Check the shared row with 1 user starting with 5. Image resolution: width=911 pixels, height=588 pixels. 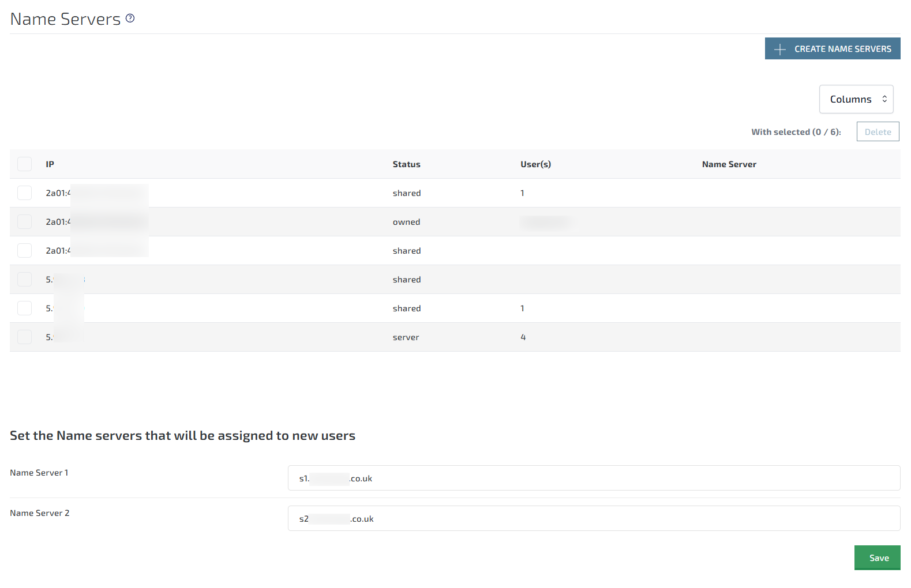[x=24, y=308]
